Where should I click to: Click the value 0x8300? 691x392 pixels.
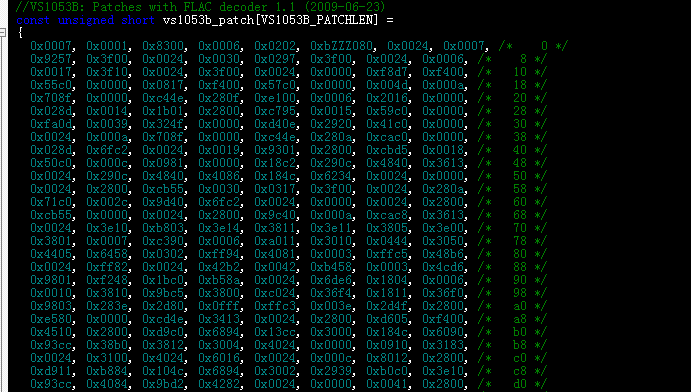pos(163,46)
